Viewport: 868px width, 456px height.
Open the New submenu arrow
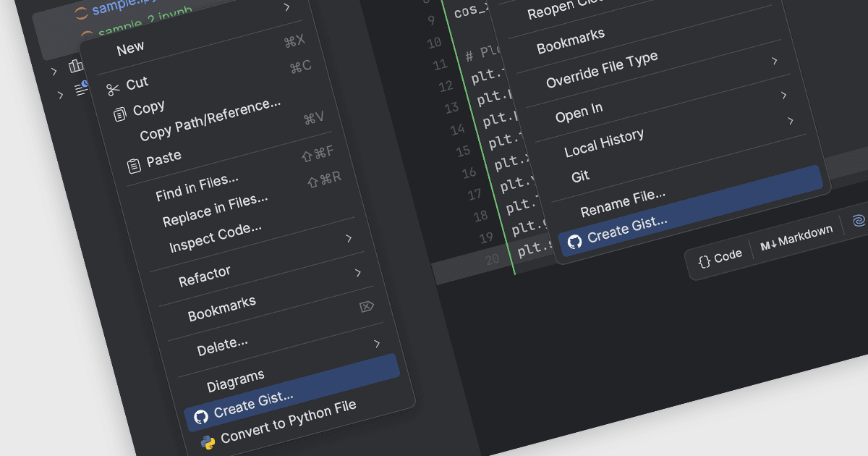[287, 7]
